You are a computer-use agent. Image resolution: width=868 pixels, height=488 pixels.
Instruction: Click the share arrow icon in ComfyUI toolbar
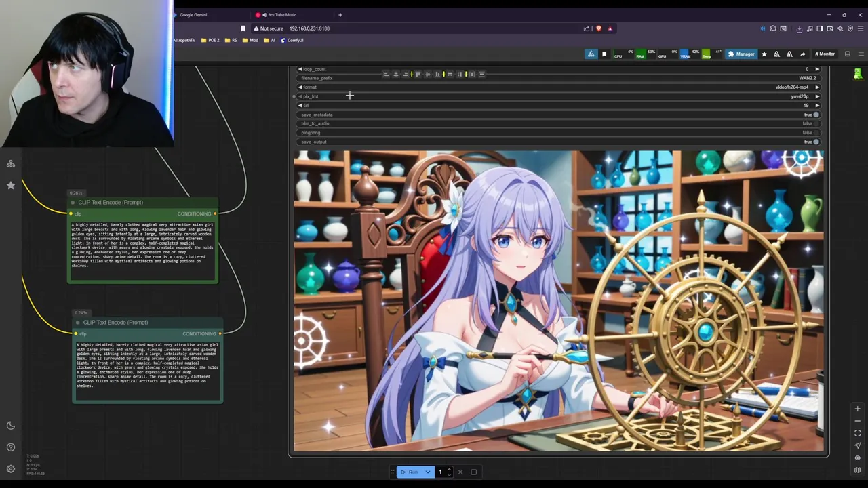tap(802, 54)
